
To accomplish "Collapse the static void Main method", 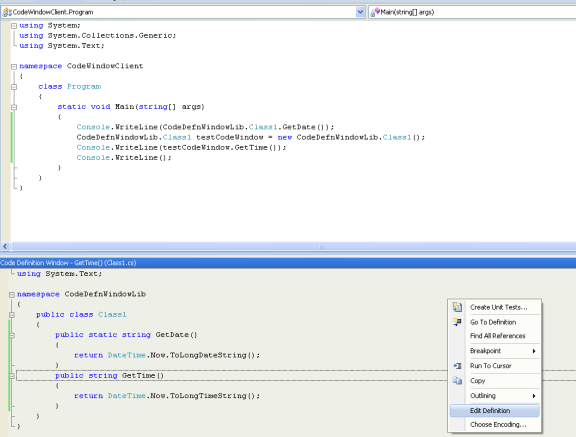I will [14, 107].
